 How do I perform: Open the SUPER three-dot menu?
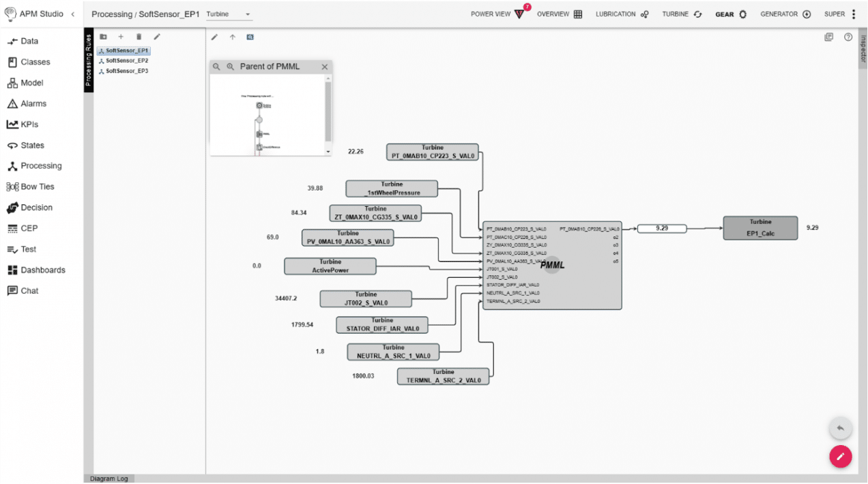point(853,14)
